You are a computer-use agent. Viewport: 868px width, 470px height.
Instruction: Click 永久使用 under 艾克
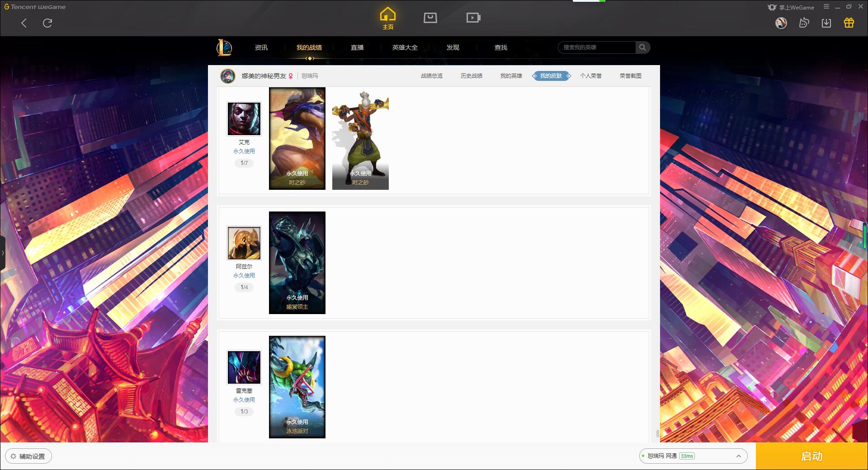pyautogui.click(x=244, y=151)
